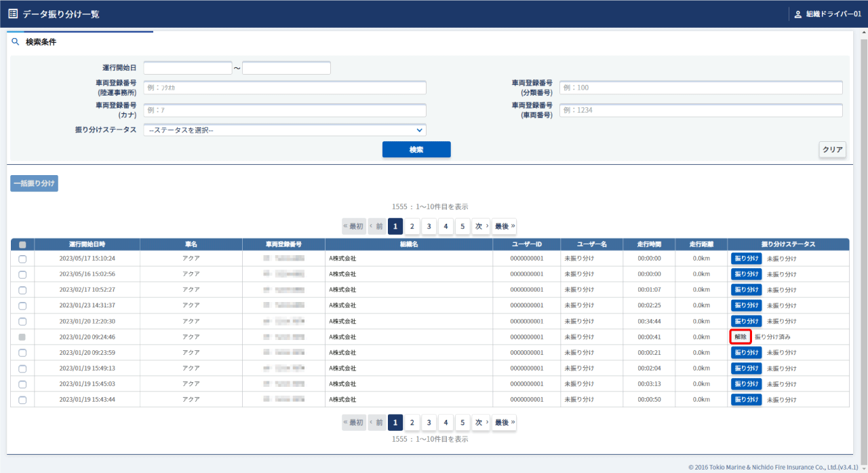Click the data list icon in header
The height and width of the screenshot is (473, 868).
click(x=13, y=14)
